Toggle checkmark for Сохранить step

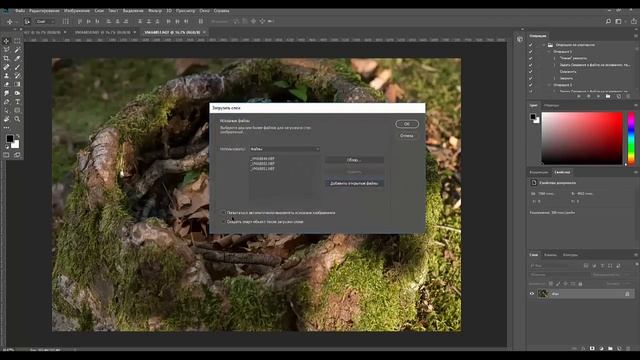pyautogui.click(x=531, y=71)
